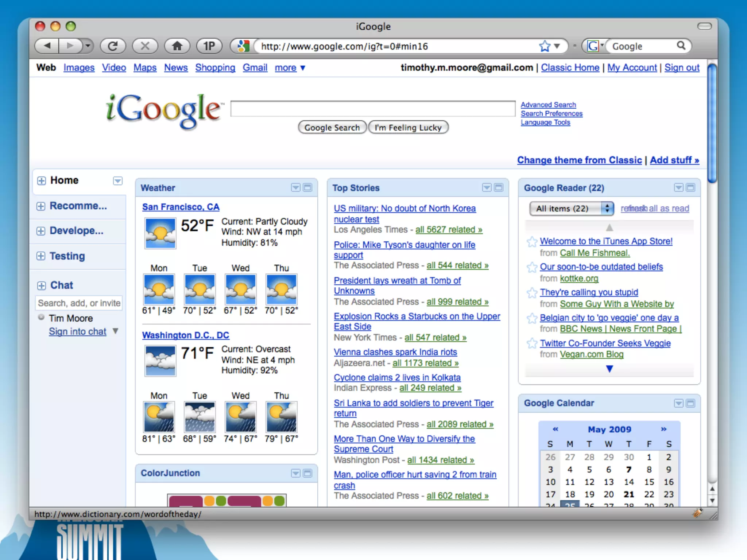Image resolution: width=747 pixels, height=560 pixels.
Task: Click the I'm Feeling Lucky button
Action: click(408, 127)
